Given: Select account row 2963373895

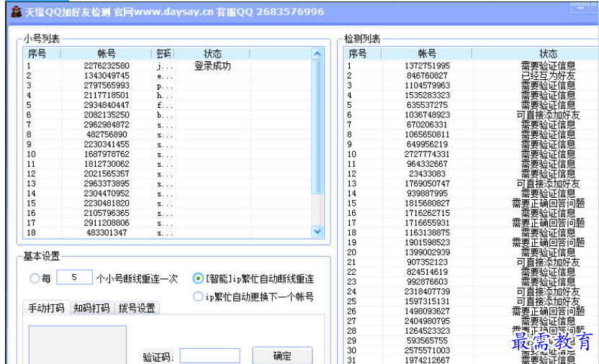Looking at the screenshot, I should coord(107,183).
